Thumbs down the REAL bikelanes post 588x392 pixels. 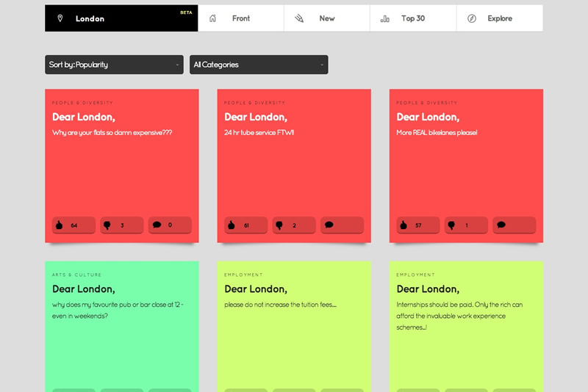coord(466,225)
